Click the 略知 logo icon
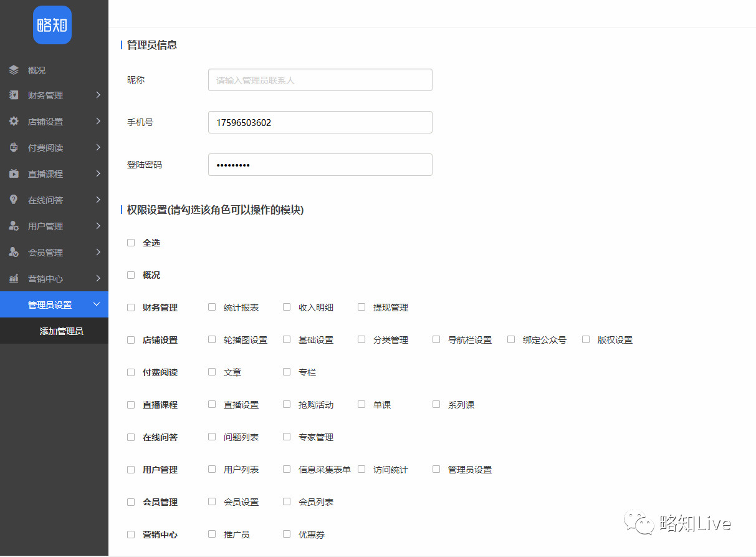The width and height of the screenshot is (756, 557). pos(52,25)
